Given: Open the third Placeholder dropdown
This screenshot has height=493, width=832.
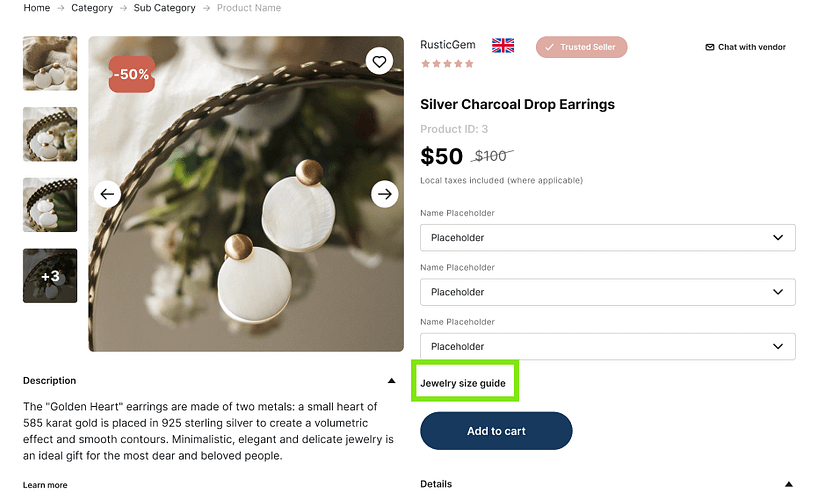Looking at the screenshot, I should click(607, 346).
